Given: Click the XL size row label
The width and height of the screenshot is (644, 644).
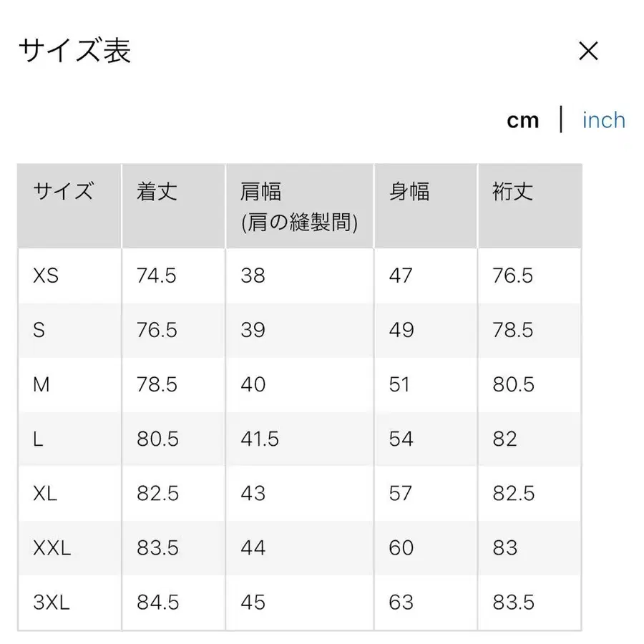Looking at the screenshot, I should (44, 494).
